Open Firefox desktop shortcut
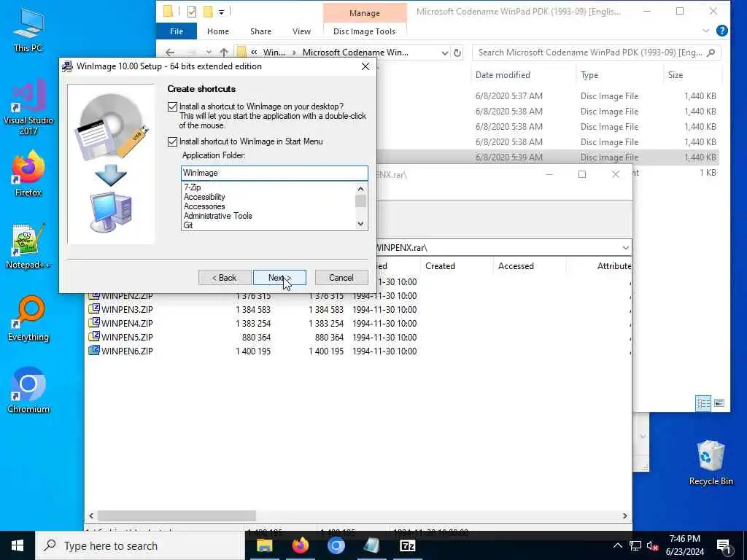Viewport: 747px width, 560px height. pos(28,174)
